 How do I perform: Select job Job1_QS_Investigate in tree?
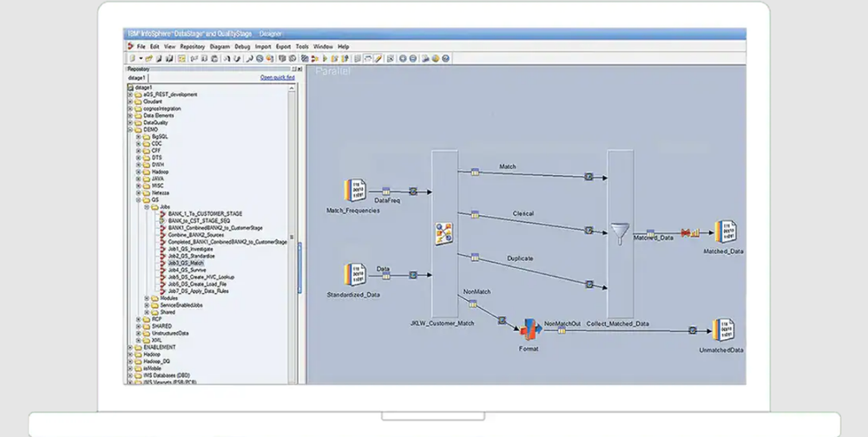[190, 250]
